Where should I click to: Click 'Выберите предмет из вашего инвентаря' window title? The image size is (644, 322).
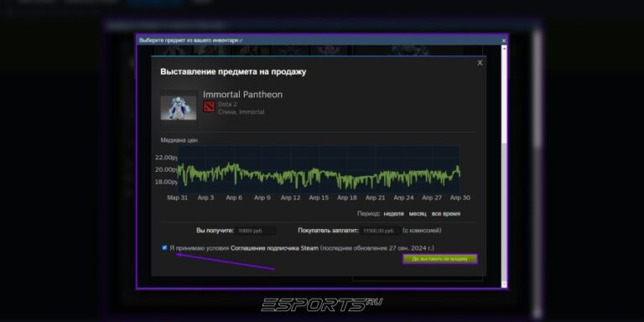(x=189, y=40)
